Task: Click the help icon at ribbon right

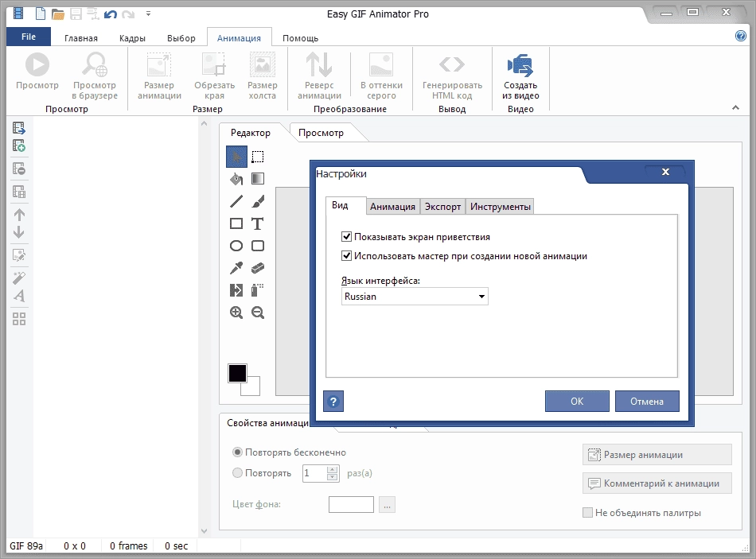Action: pos(741,36)
